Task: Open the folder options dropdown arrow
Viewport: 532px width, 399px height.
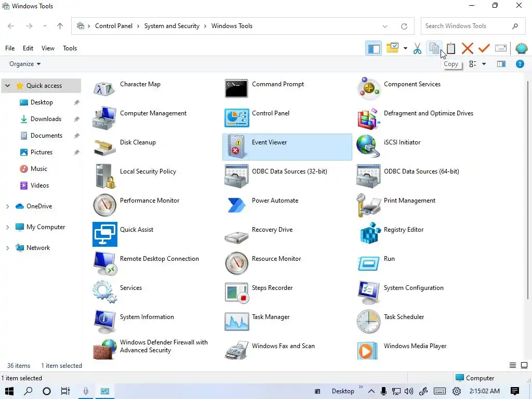Action: pyautogui.click(x=405, y=48)
